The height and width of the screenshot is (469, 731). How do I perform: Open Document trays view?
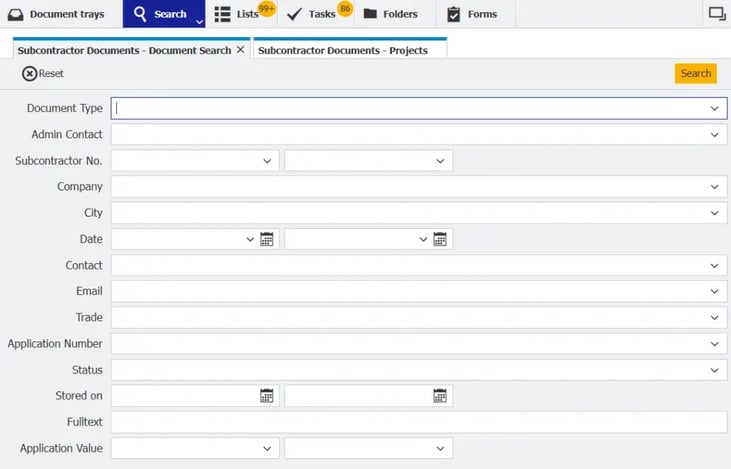coord(56,14)
